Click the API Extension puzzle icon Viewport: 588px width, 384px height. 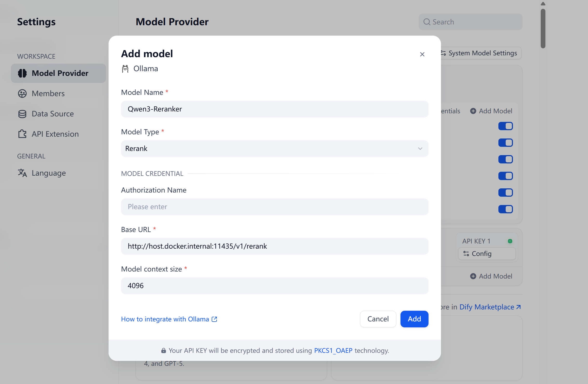(22, 134)
